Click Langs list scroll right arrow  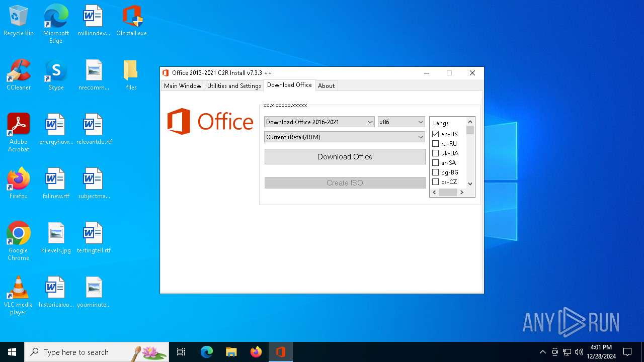(461, 193)
